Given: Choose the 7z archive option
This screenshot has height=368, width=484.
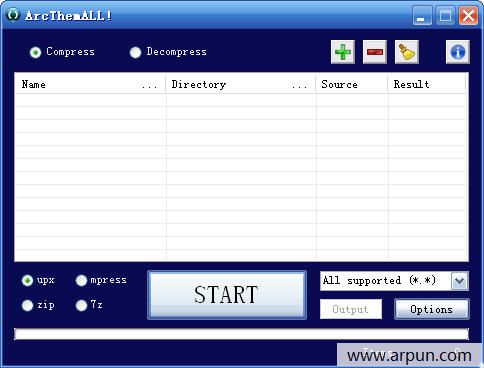Looking at the screenshot, I should 81,305.
